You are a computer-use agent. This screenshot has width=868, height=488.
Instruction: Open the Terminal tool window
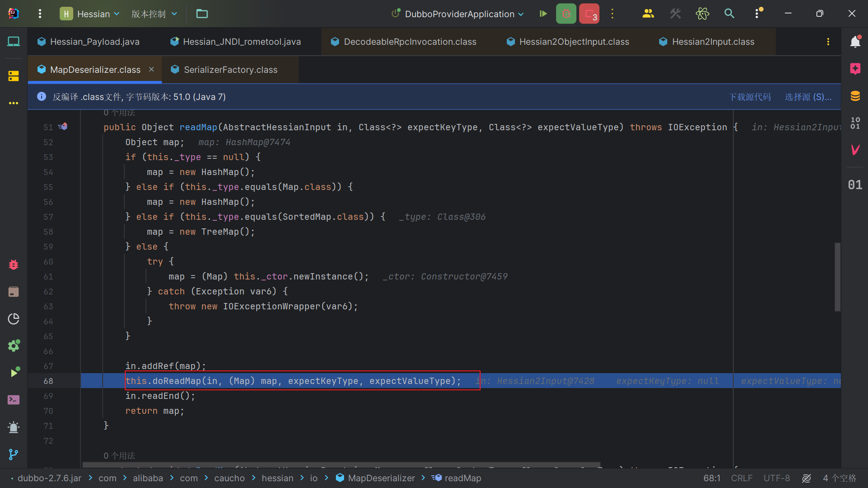(x=14, y=400)
